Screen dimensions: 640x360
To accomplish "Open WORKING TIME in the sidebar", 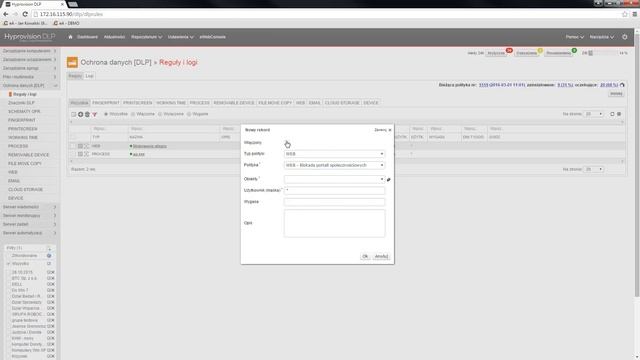I will tap(23, 138).
